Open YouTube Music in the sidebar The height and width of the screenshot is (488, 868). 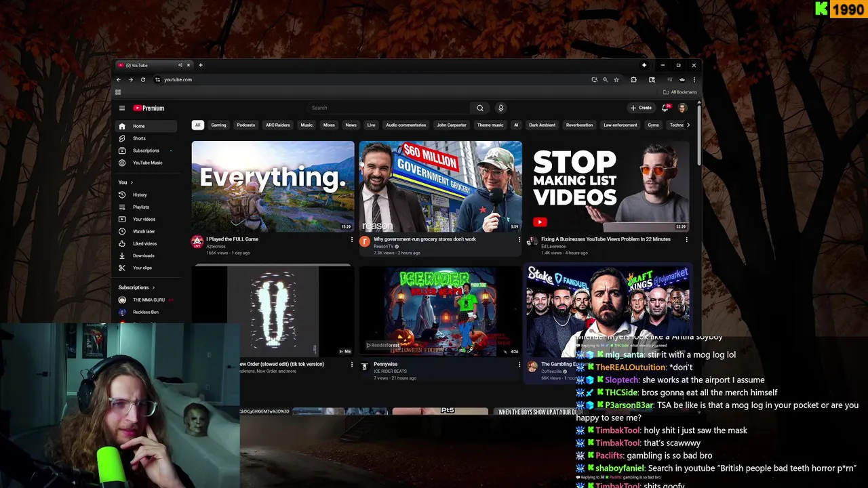click(144, 163)
